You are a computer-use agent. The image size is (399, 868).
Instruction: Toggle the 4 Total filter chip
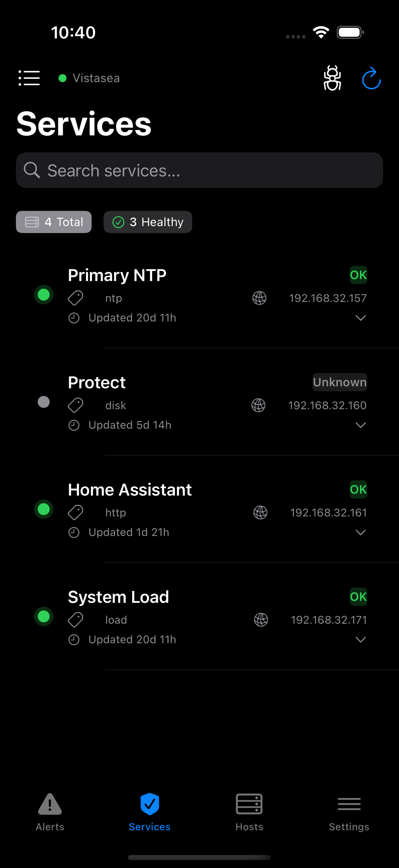click(54, 222)
